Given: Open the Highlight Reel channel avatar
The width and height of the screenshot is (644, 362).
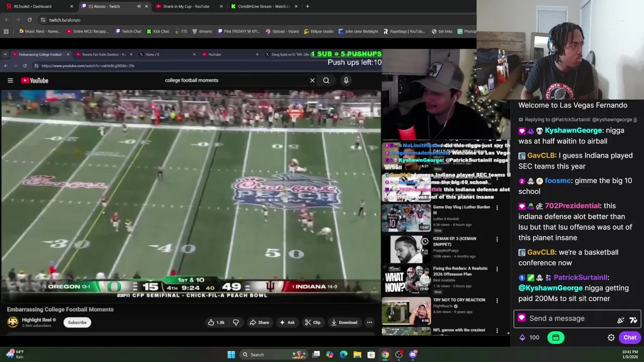Looking at the screenshot, I should 13,322.
